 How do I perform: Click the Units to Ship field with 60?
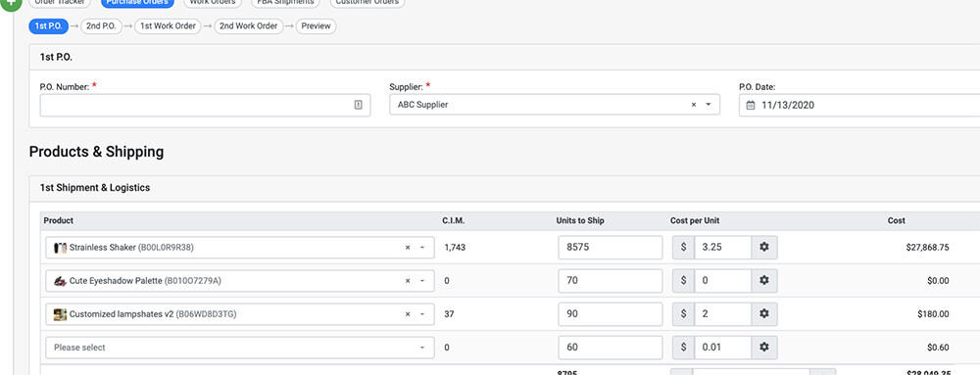(610, 348)
